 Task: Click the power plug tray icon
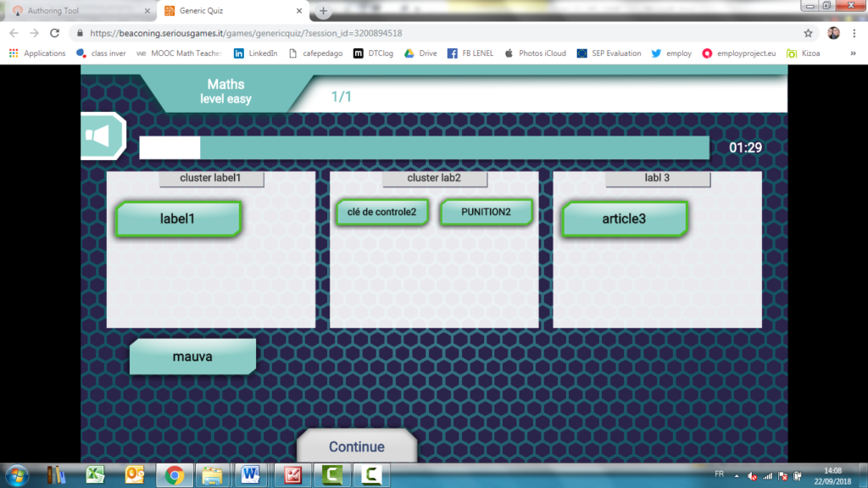point(798,476)
